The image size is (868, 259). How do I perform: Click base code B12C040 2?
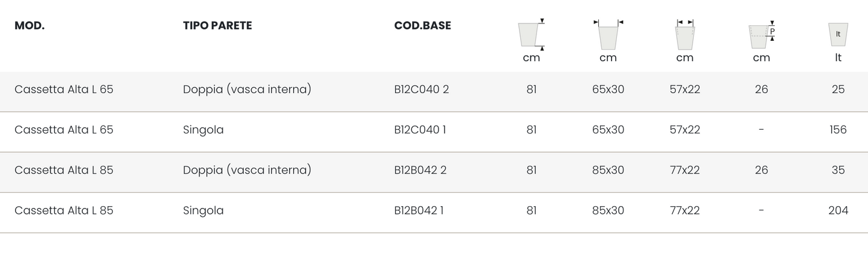pyautogui.click(x=422, y=90)
